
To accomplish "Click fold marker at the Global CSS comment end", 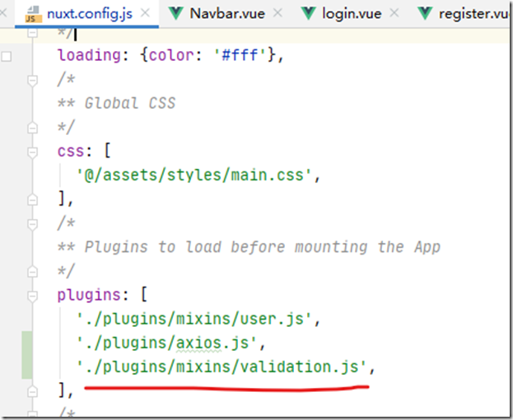I will (x=32, y=128).
